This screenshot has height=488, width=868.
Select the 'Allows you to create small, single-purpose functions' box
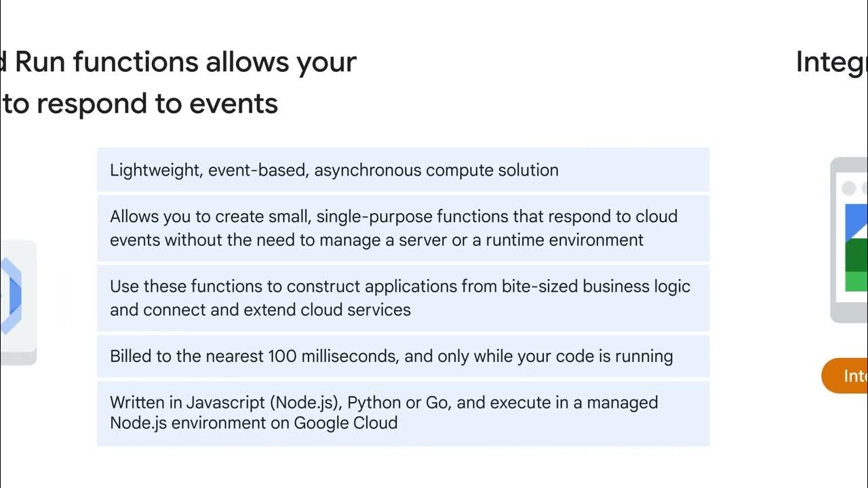click(403, 228)
